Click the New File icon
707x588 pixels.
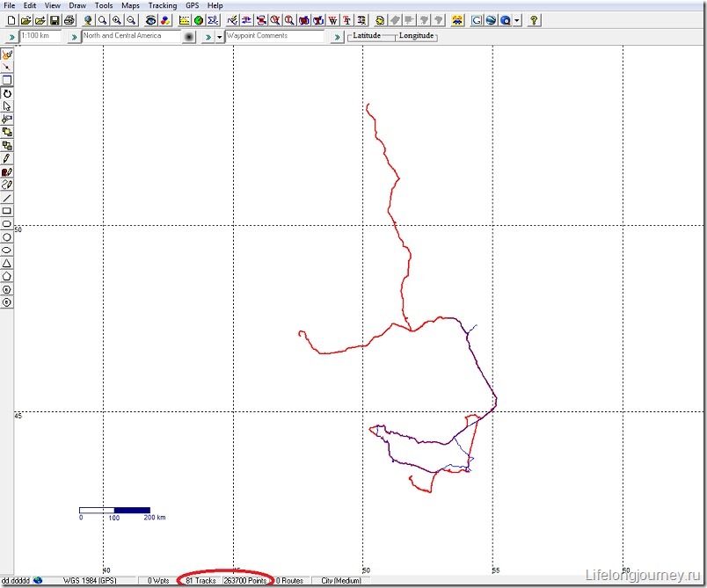(x=11, y=19)
